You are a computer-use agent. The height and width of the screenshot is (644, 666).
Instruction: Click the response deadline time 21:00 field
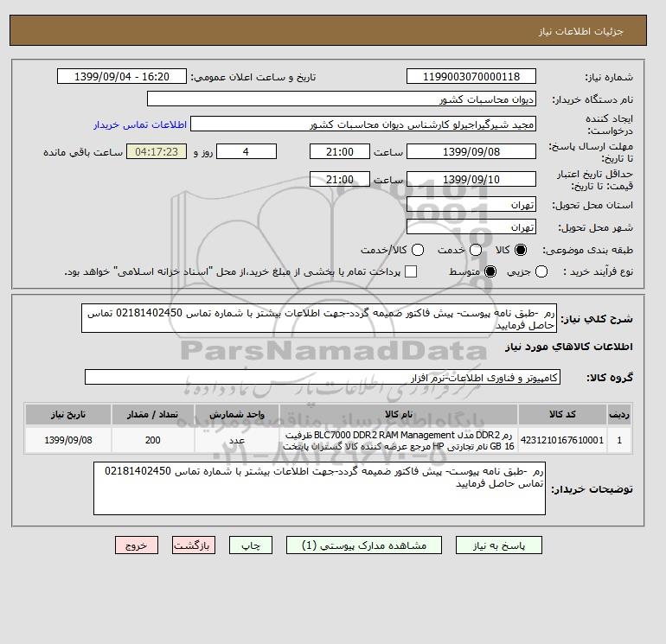point(340,151)
